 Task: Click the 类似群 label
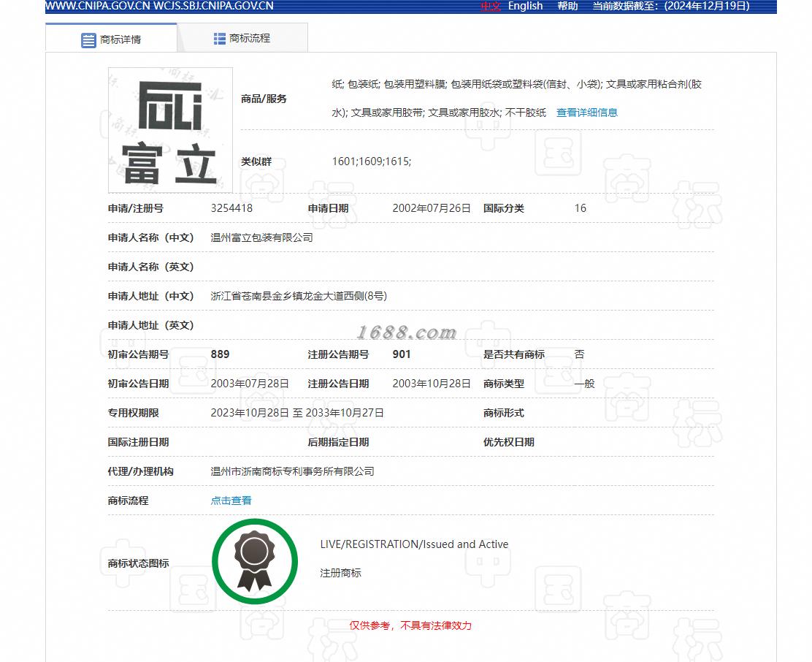click(256, 161)
